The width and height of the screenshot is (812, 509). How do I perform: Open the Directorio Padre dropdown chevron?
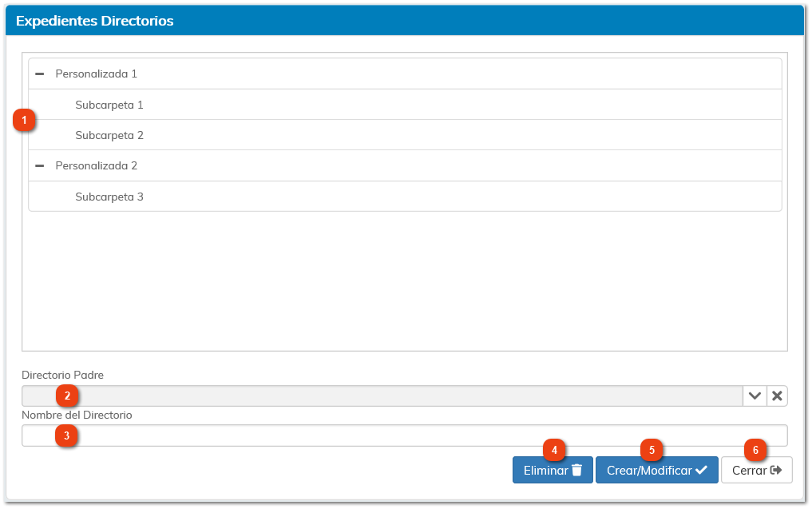pyautogui.click(x=755, y=396)
